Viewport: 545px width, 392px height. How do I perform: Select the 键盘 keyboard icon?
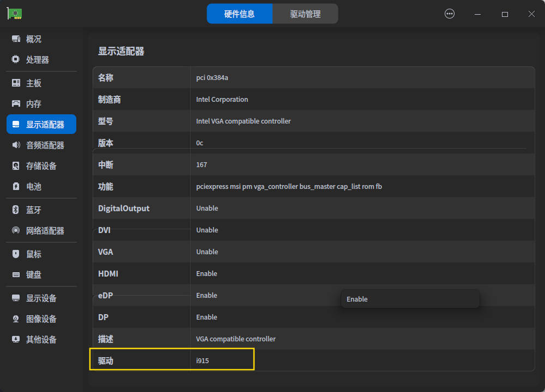pyautogui.click(x=16, y=274)
